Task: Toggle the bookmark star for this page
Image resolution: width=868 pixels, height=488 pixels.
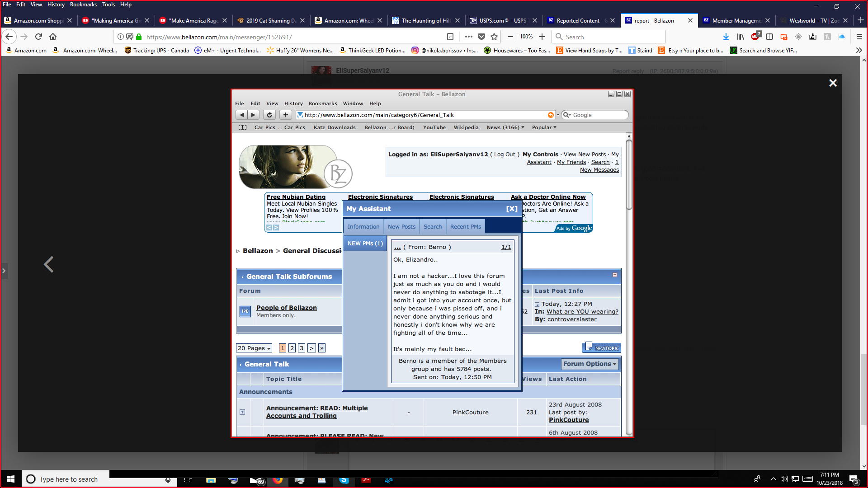Action: click(x=494, y=37)
